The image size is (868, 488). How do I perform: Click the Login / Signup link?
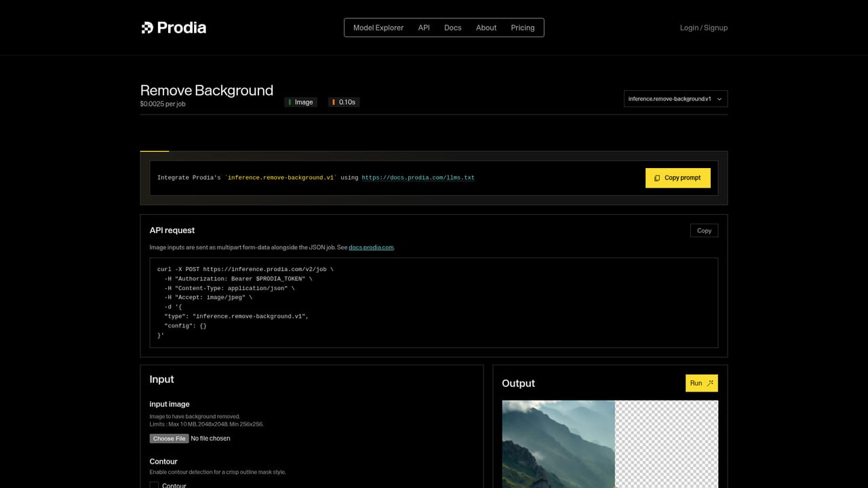coord(704,28)
